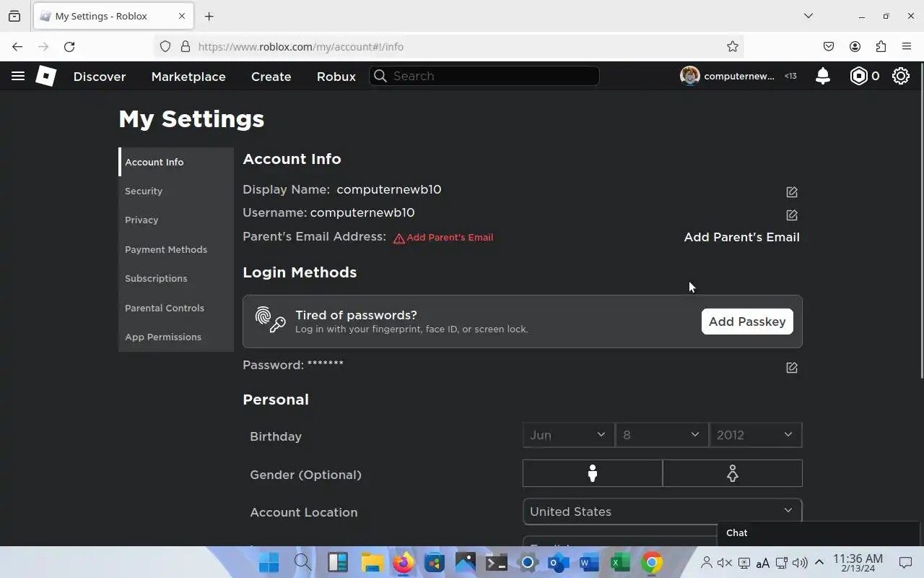This screenshot has width=924, height=578.
Task: Open the Terminal from the taskbar
Action: [x=496, y=562]
